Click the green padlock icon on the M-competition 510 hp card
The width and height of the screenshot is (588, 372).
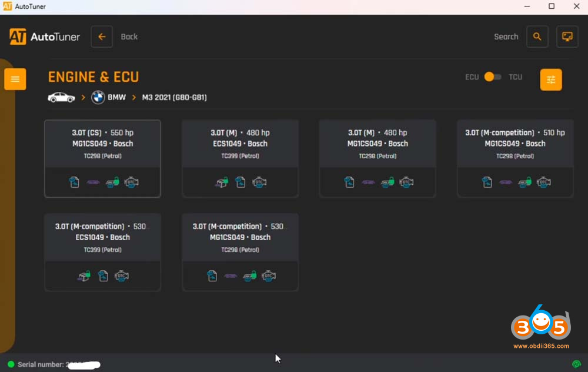[525, 182]
